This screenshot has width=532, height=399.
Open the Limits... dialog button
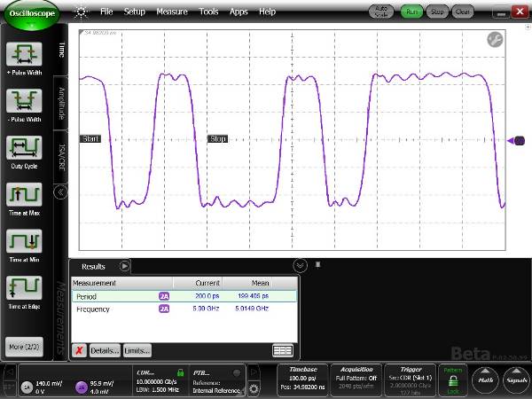pos(137,350)
